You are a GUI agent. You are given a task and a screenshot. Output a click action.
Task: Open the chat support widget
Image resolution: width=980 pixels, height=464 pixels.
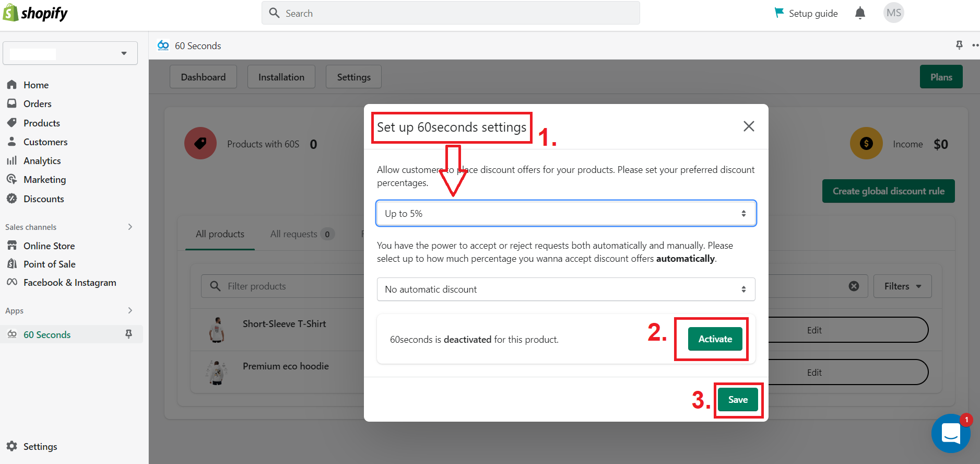click(x=951, y=433)
